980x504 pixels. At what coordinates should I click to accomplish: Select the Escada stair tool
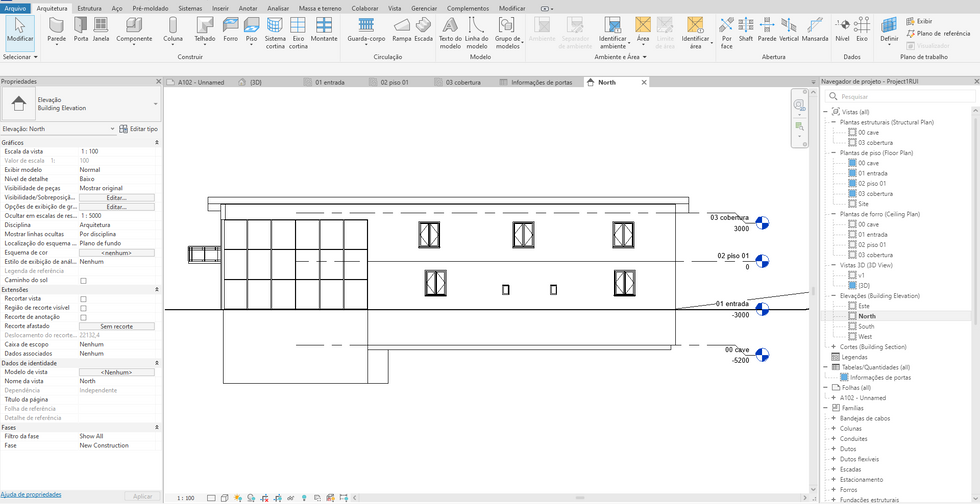423,30
